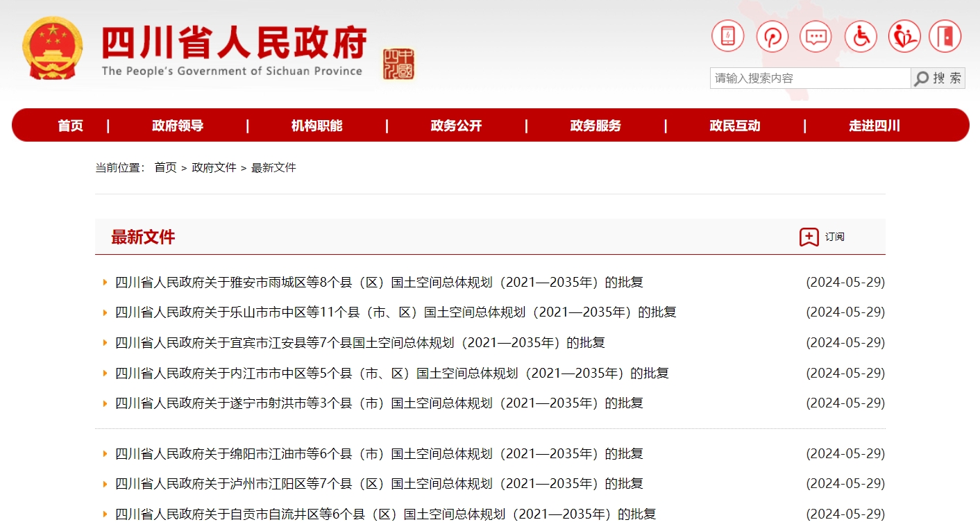The image size is (980, 529).
Task: Open 首页 in the red navigation bar
Action: [70, 126]
